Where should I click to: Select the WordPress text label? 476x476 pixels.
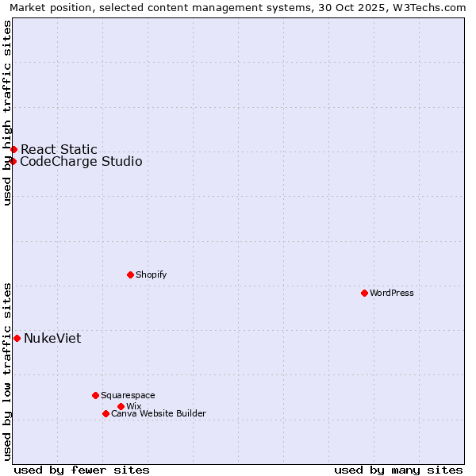pos(392,293)
